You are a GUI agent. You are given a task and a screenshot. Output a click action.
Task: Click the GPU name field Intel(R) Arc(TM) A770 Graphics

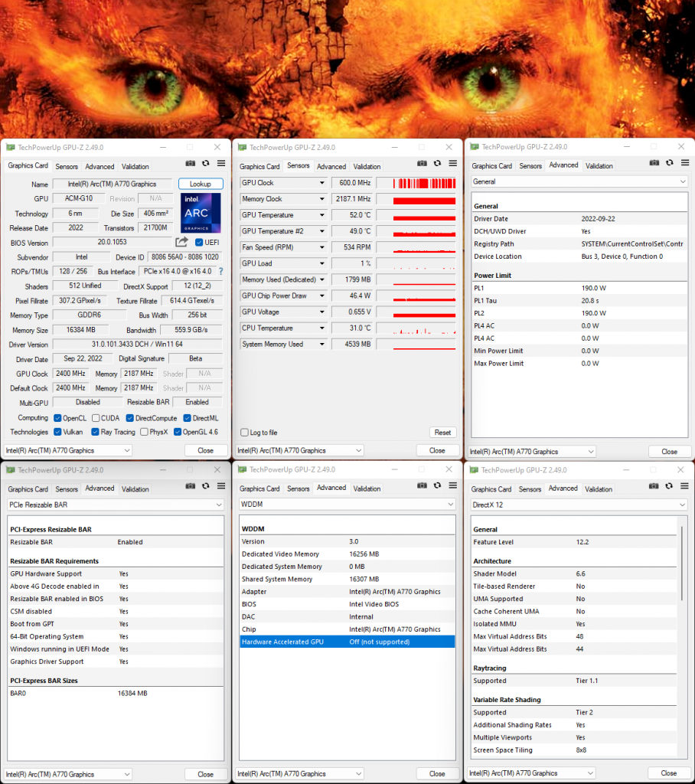pos(112,184)
